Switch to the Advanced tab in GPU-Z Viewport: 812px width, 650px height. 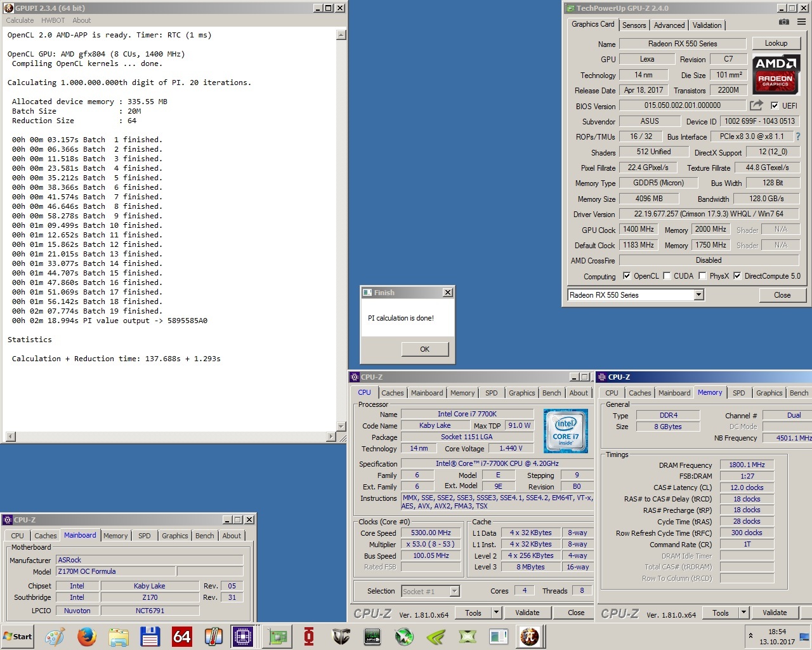point(669,25)
